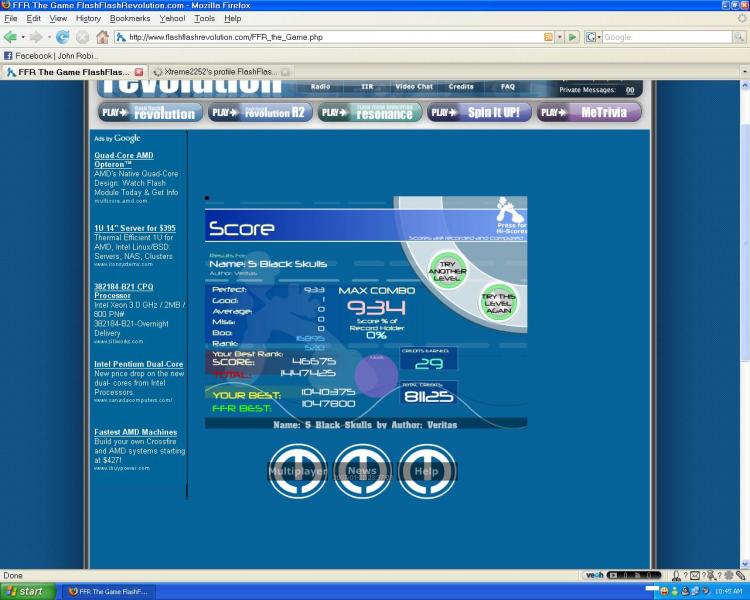Click the green Go arrow next to address bar
Viewport: 750px width, 600px height.
click(572, 37)
